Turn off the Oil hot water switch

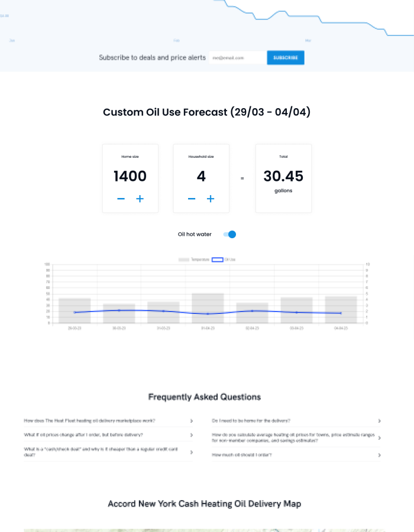[229, 235]
